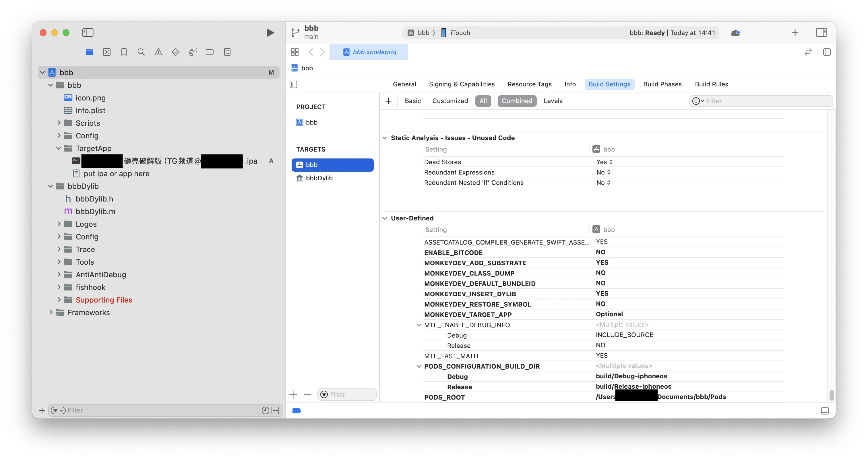Open the Test navigator diamond icon
The height and width of the screenshot is (461, 868).
[176, 52]
